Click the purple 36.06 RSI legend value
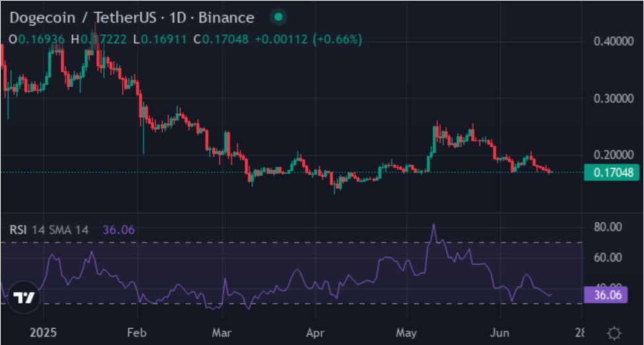 [117, 230]
